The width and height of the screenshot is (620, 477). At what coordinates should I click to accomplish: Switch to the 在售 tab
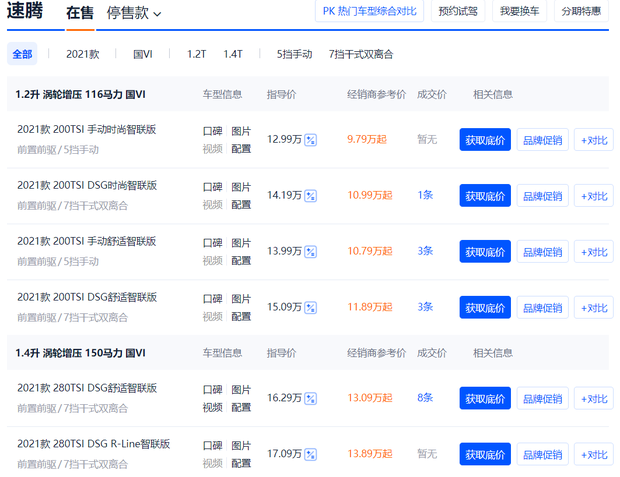(80, 13)
